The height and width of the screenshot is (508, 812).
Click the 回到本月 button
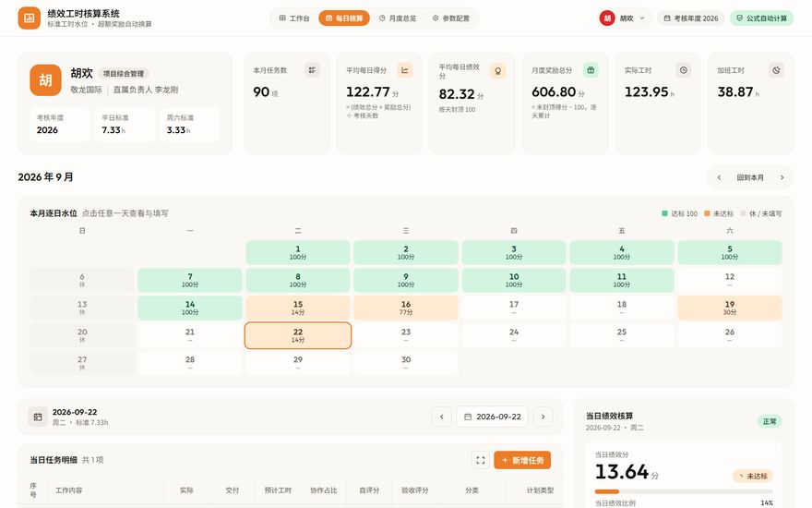click(750, 177)
